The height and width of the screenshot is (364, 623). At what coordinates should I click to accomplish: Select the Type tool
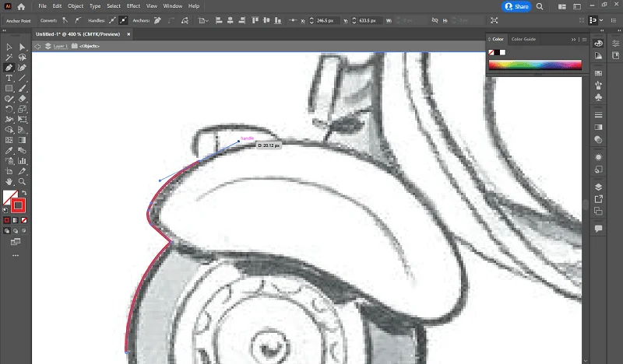(9, 79)
